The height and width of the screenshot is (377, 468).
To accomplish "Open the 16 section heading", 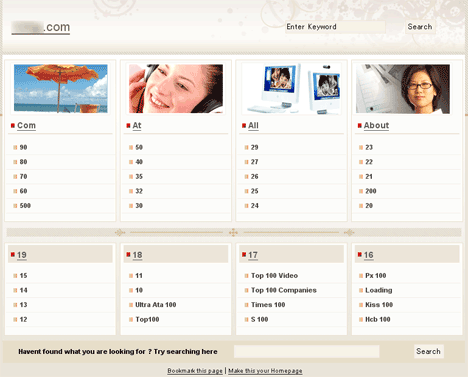I will pyautogui.click(x=369, y=255).
